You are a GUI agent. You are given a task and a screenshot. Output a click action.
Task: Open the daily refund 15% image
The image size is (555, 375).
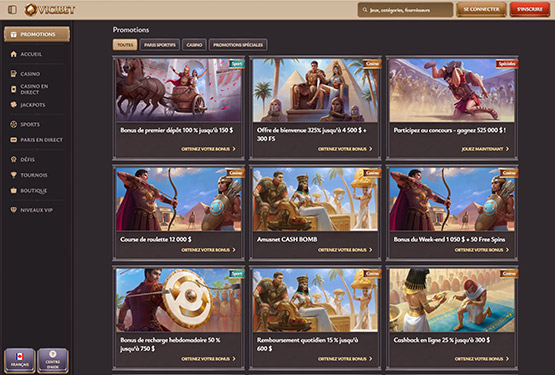coord(315,300)
